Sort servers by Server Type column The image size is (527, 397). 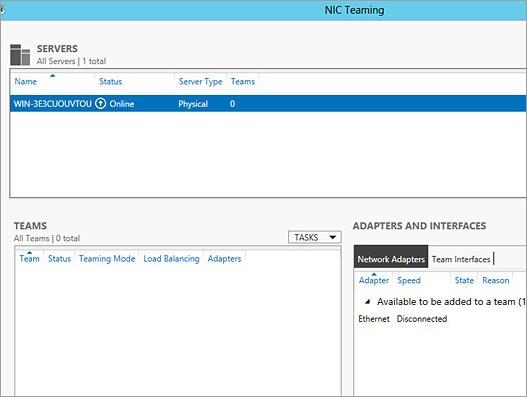(x=200, y=81)
